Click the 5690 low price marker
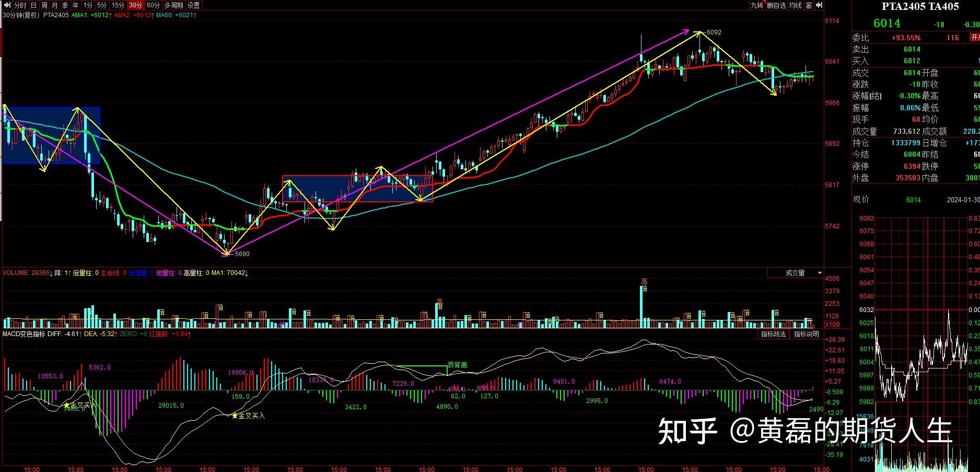The width and height of the screenshot is (980, 472). coord(242,254)
